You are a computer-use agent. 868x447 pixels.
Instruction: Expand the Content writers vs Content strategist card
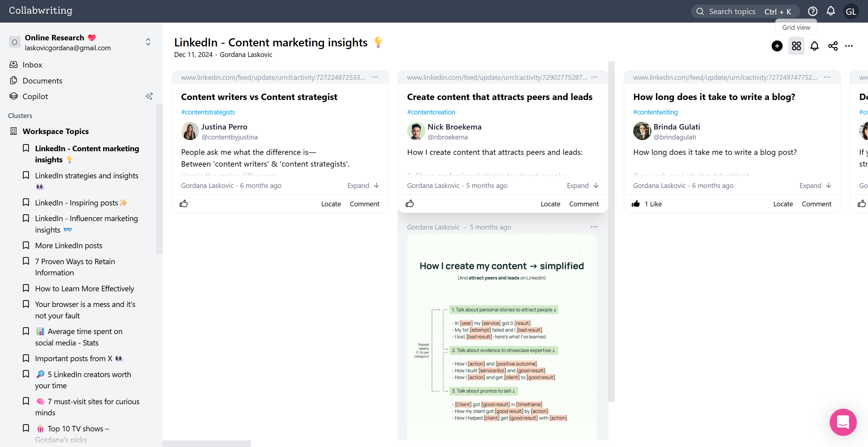click(363, 186)
